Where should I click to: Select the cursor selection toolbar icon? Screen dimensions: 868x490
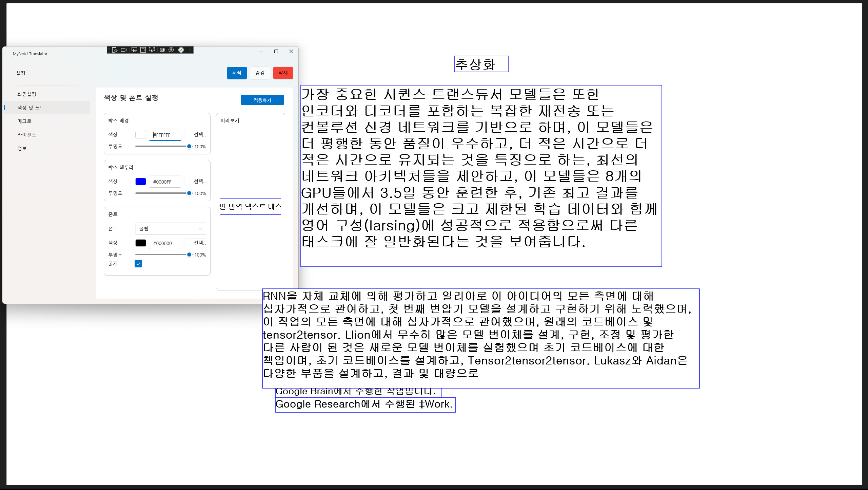click(x=134, y=50)
